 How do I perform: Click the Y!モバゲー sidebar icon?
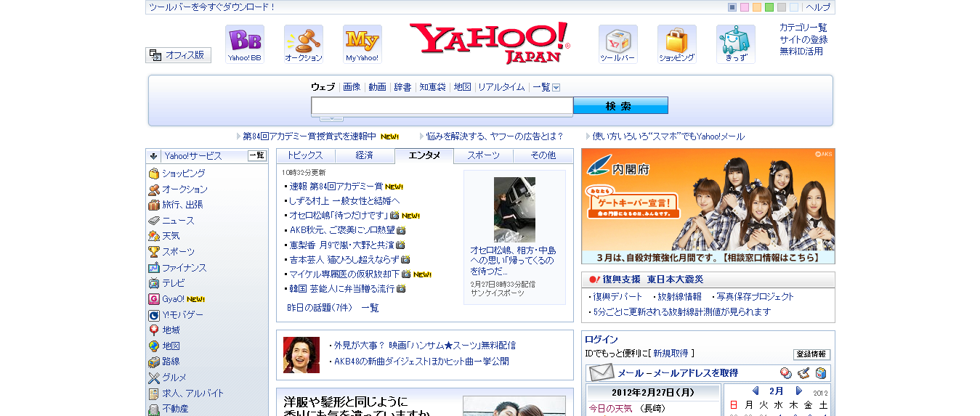154,315
